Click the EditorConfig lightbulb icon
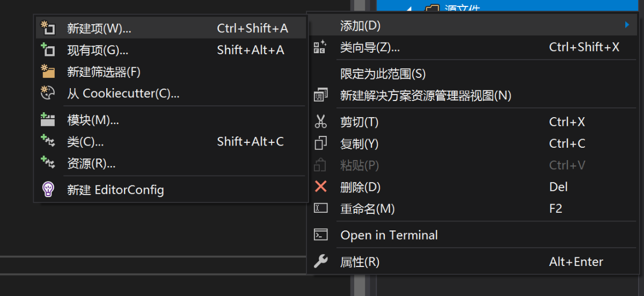 coord(48,190)
